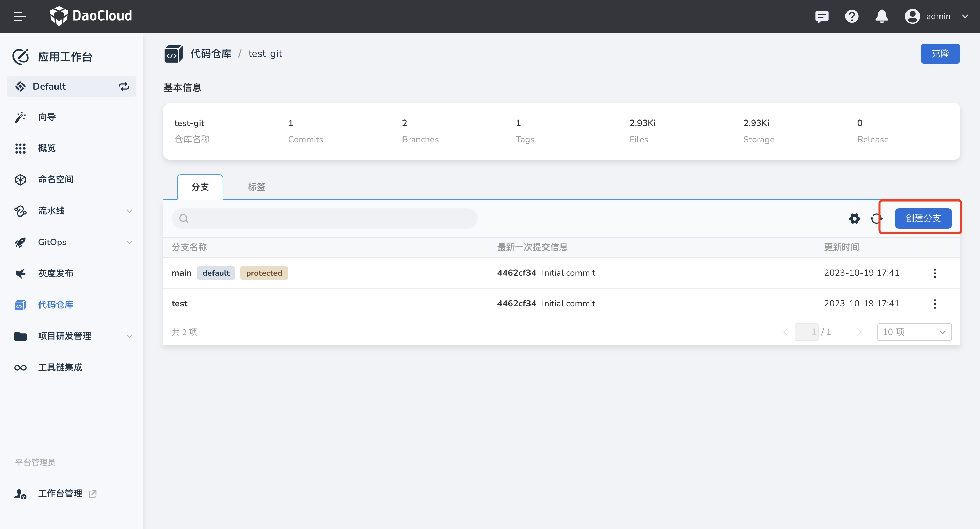Open the messages chat icon

(x=821, y=16)
